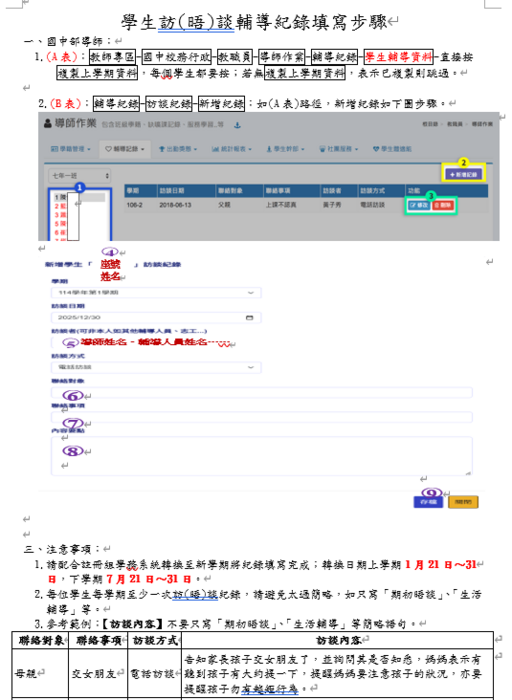Expand the 七年一班 class dropdown

coord(79,176)
